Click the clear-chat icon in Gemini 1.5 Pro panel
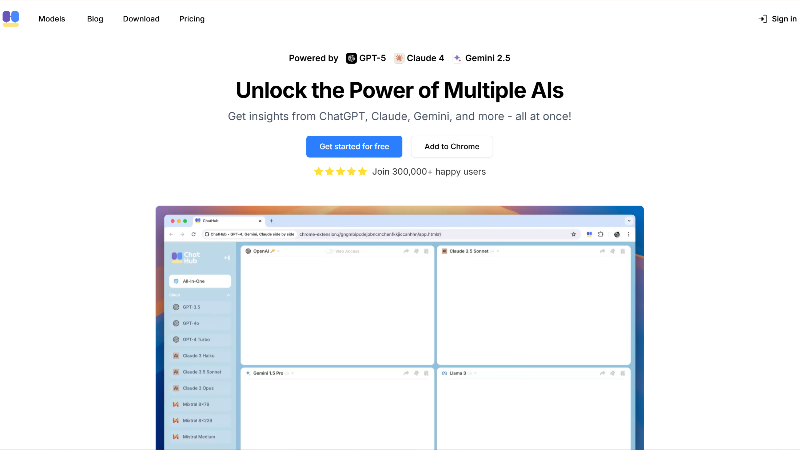Screen dimensions: 800x450 [416, 373]
